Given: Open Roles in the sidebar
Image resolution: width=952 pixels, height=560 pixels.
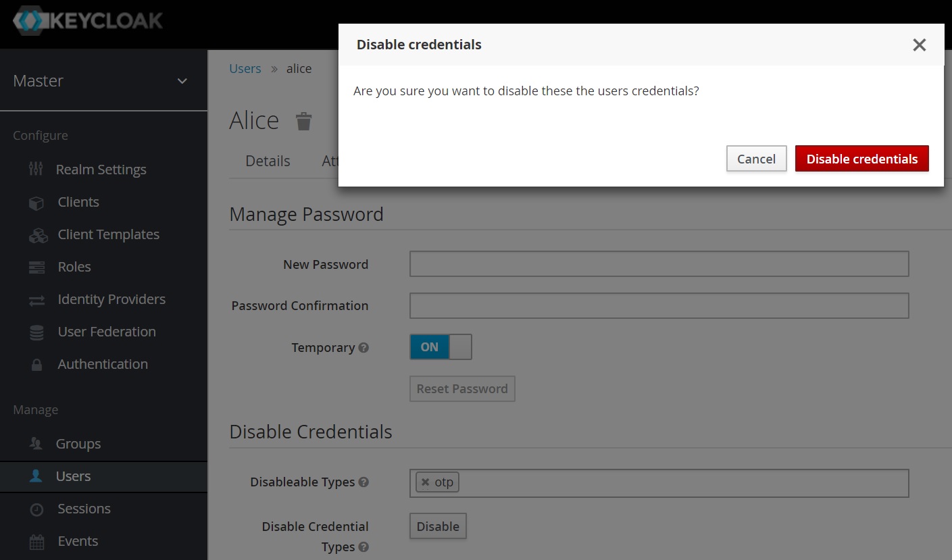Looking at the screenshot, I should click(74, 267).
